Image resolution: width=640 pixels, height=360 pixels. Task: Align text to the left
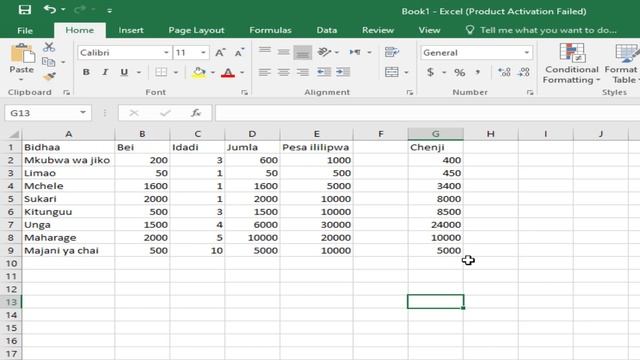click(x=264, y=72)
